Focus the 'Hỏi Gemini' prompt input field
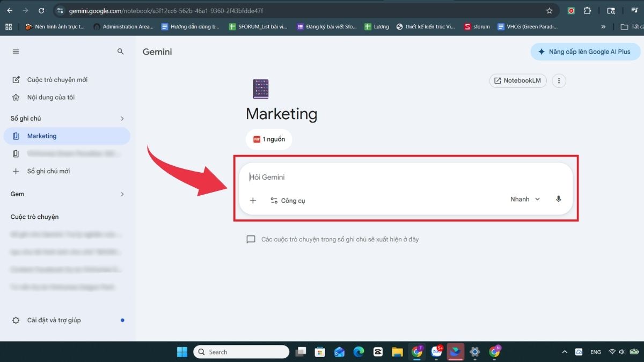This screenshot has height=362, width=644. [405, 177]
